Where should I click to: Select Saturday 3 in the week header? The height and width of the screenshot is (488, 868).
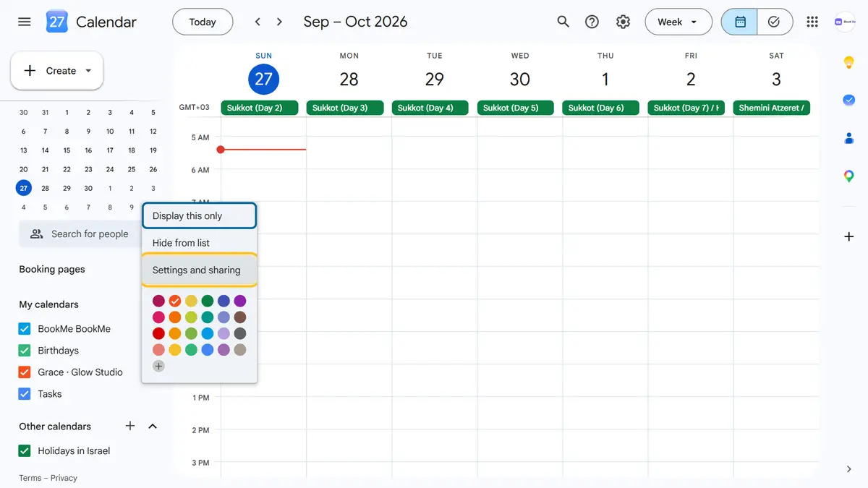[776, 79]
